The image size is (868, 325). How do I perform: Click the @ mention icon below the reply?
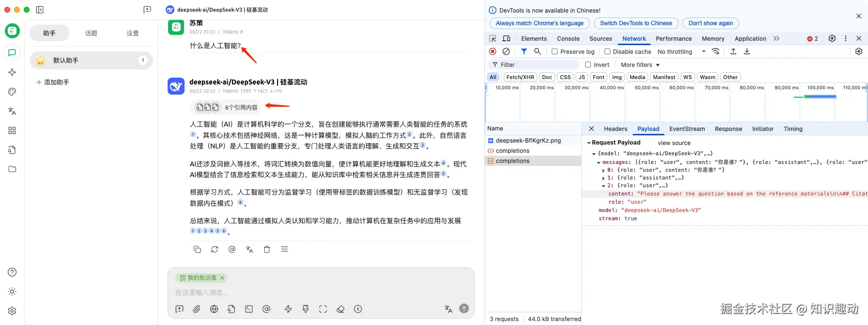(232, 249)
